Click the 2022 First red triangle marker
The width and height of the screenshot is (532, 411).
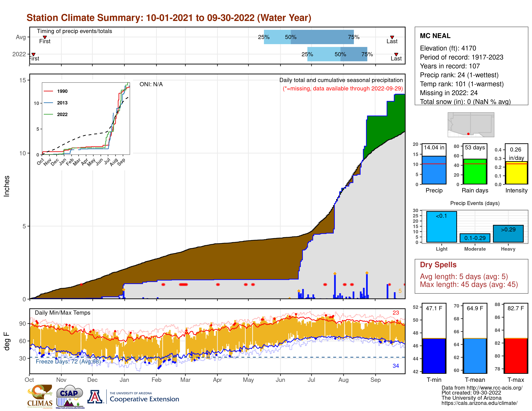[x=34, y=54]
